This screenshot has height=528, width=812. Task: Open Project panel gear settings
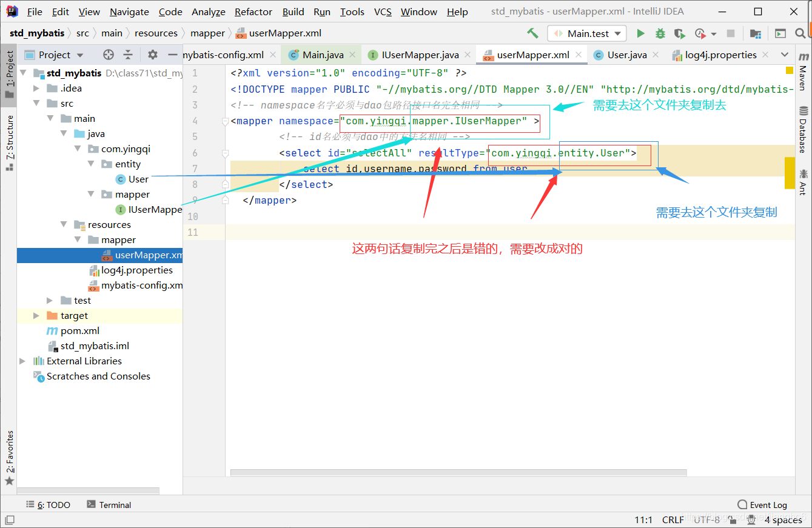point(153,55)
